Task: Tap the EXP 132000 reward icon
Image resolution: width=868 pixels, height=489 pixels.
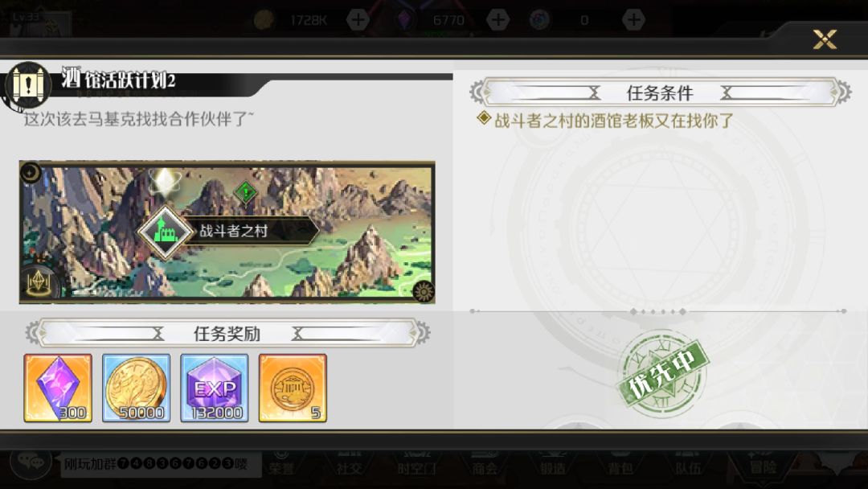Action: coord(215,388)
